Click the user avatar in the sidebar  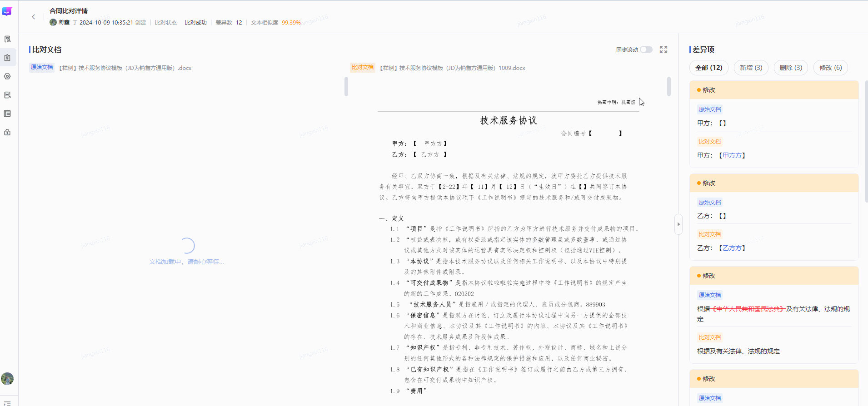(7, 378)
